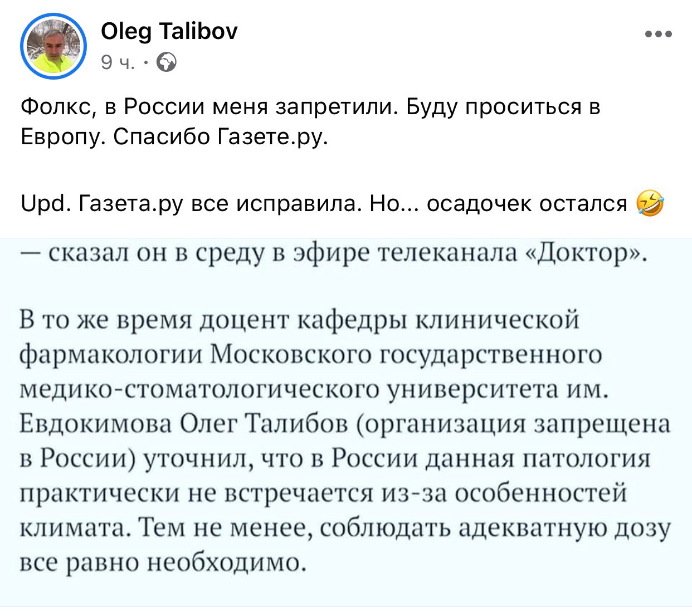
Task: Open Oleg Talibov's profile picture
Action: (x=53, y=46)
